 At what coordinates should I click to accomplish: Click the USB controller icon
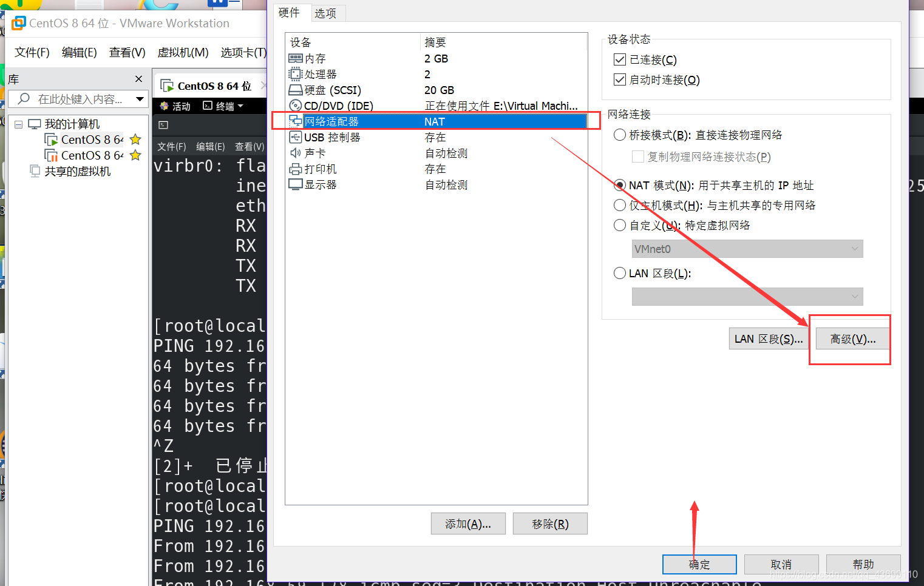click(x=296, y=137)
